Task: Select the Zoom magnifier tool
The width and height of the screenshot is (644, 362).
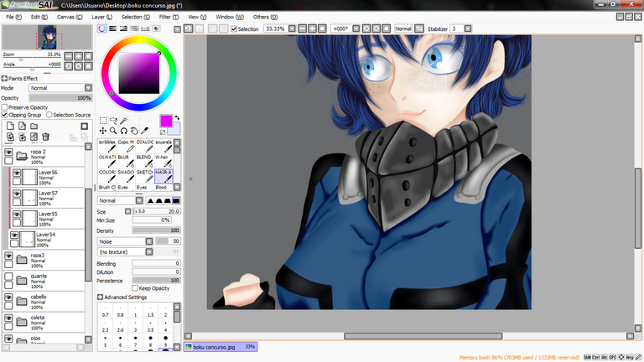Action: [113, 131]
